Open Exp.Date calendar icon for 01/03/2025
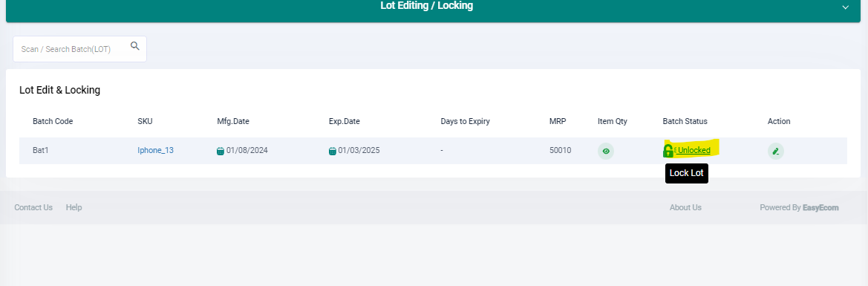 point(332,151)
